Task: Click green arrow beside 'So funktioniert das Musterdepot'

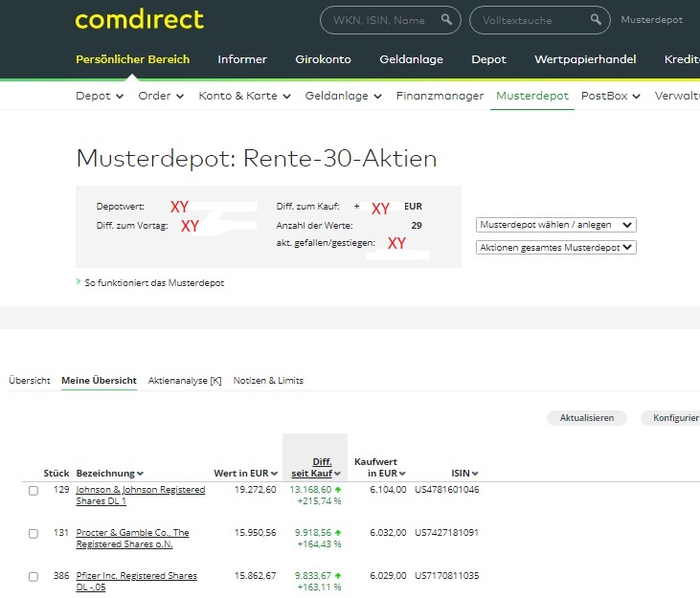Action: click(79, 282)
